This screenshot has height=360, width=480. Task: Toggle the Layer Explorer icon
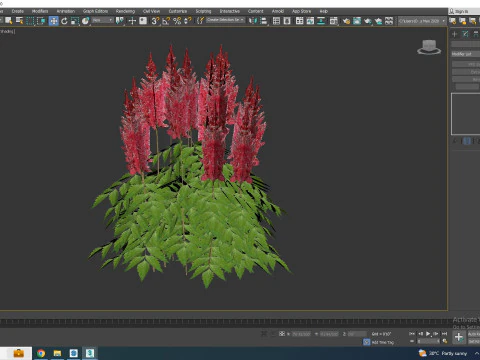287,21
